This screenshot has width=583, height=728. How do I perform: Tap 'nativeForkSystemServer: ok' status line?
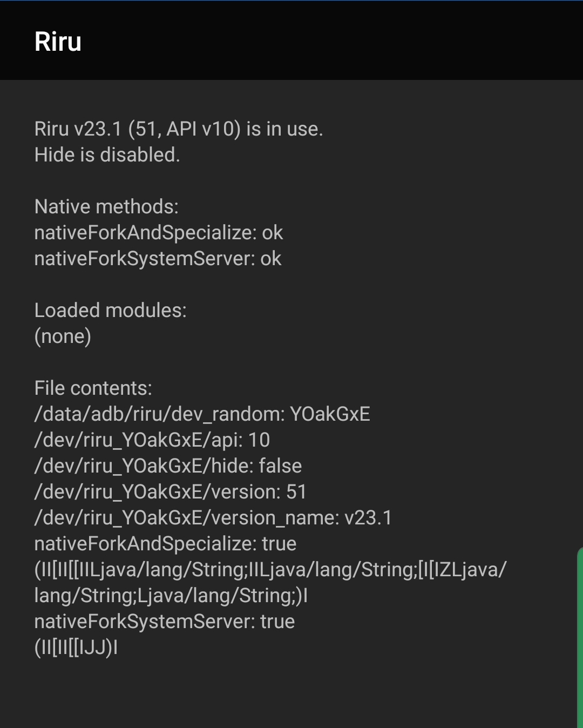157,258
